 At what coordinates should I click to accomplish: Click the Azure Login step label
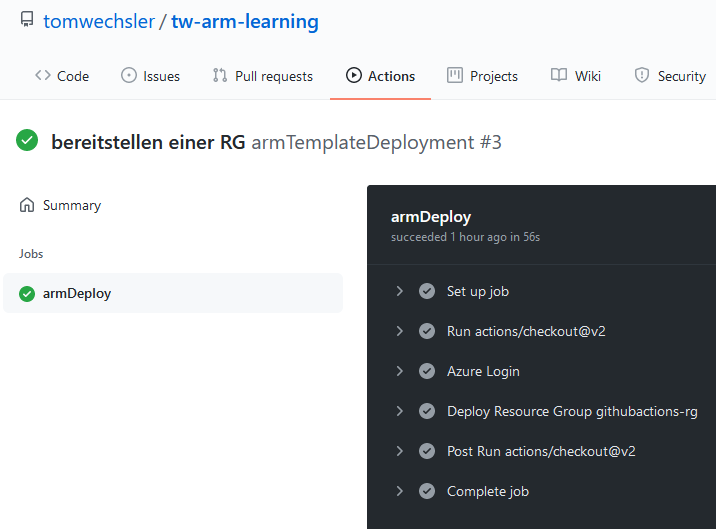(x=483, y=371)
